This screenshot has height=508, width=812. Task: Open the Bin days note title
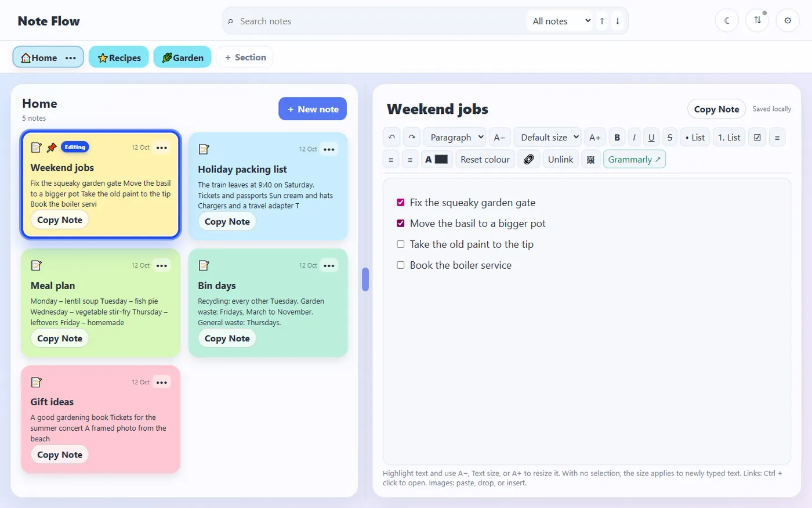click(217, 285)
